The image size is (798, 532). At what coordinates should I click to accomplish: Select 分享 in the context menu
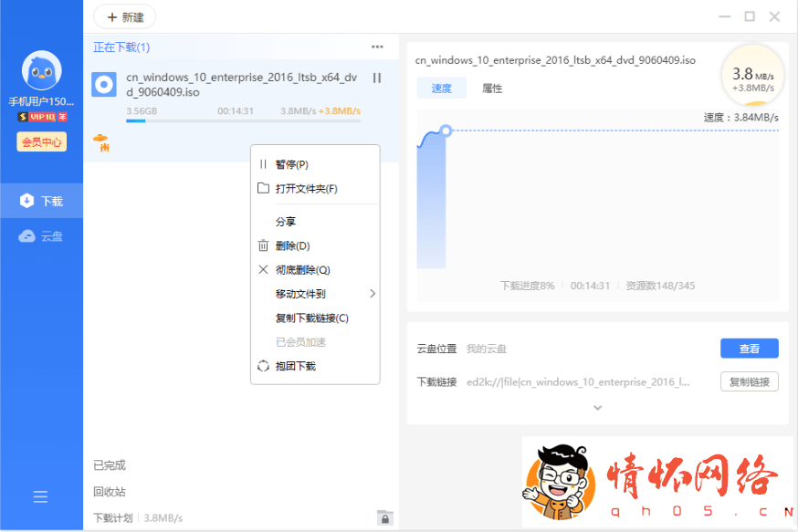coord(315,222)
